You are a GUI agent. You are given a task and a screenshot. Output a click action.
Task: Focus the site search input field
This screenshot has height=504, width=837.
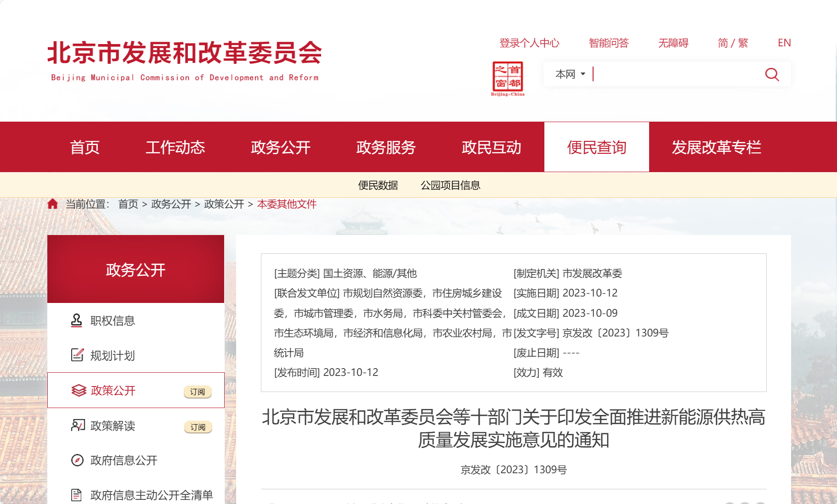[675, 74]
